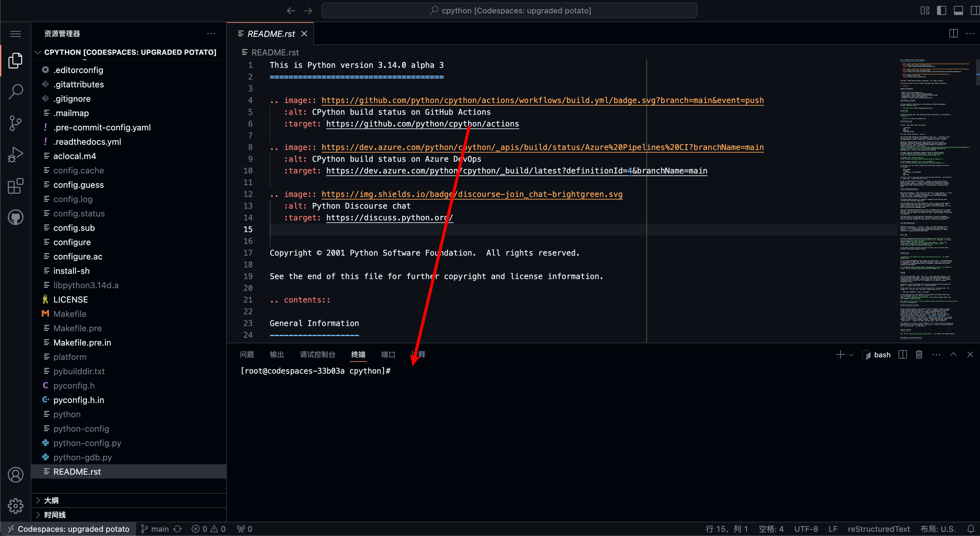Click the command center search field
980x536 pixels.
(509, 10)
